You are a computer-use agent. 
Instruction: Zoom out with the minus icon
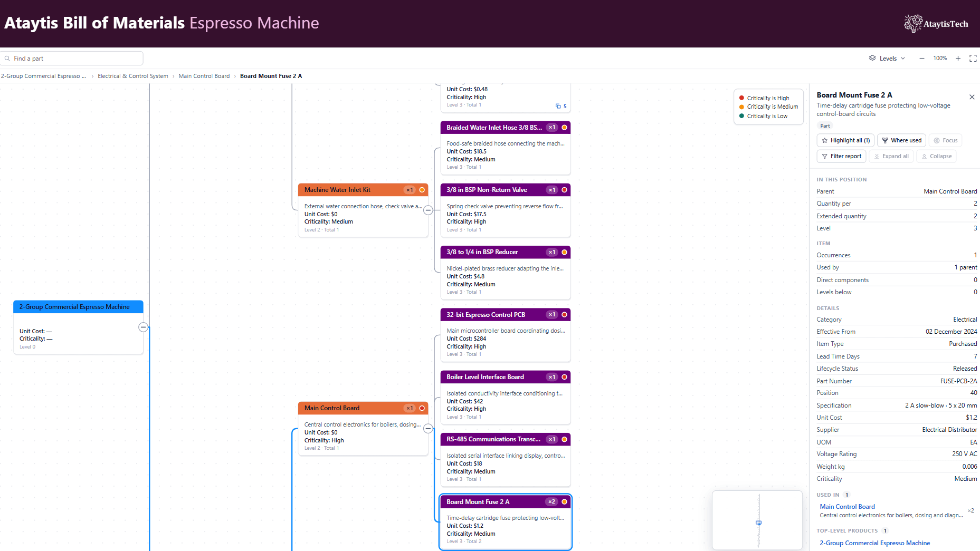(x=922, y=59)
